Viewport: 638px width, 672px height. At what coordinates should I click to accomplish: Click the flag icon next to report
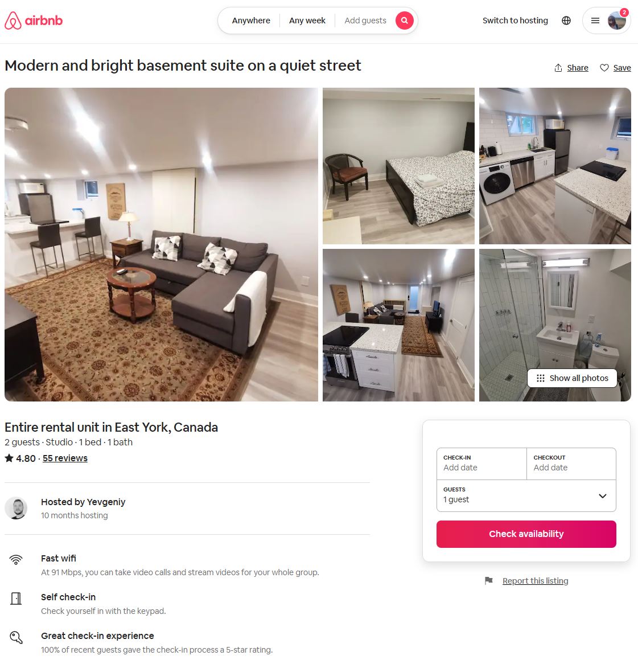pos(488,581)
